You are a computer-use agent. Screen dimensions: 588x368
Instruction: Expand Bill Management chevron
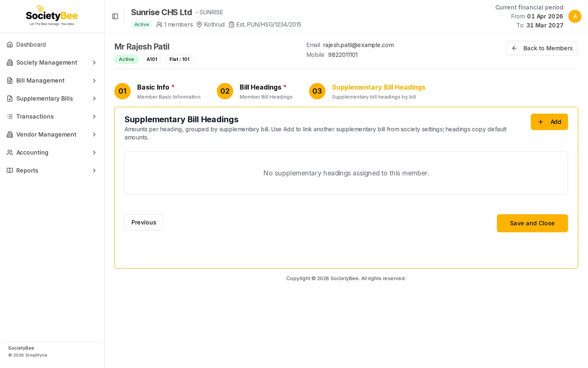pyautogui.click(x=94, y=81)
